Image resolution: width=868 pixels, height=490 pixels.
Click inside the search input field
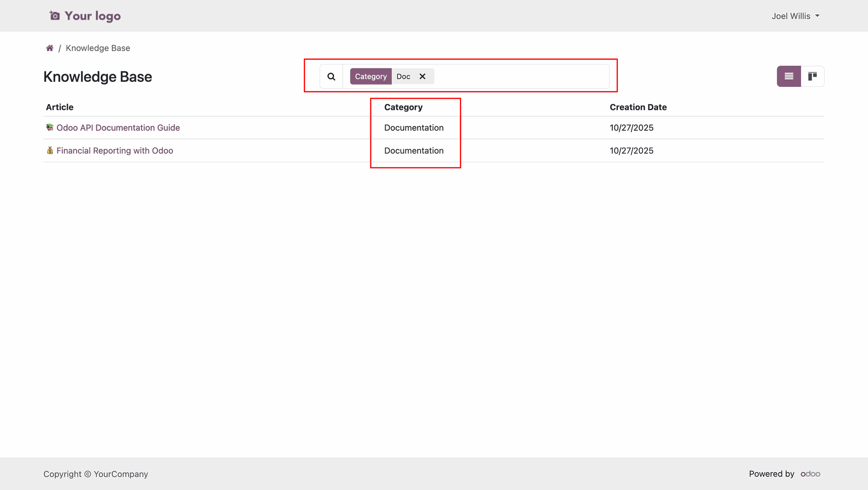(x=520, y=76)
